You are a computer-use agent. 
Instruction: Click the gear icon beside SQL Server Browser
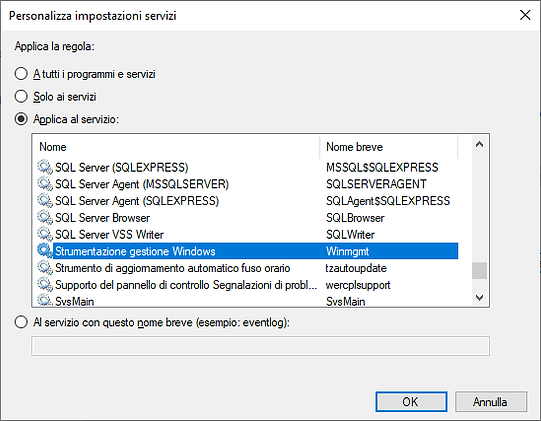pos(45,218)
